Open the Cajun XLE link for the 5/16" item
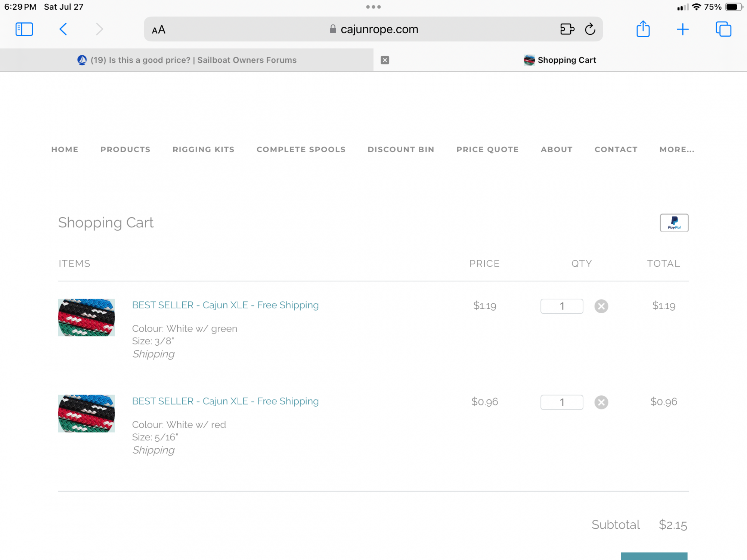 tap(225, 401)
